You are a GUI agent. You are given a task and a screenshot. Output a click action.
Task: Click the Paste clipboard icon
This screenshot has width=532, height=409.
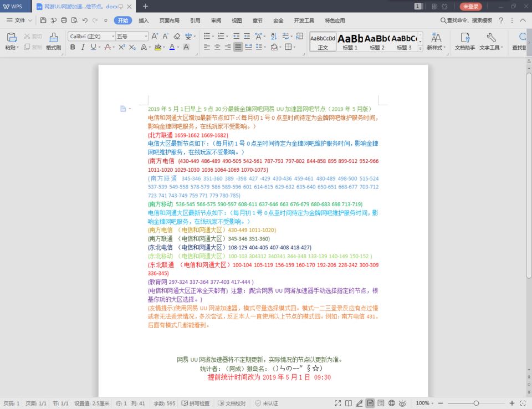(x=12, y=37)
